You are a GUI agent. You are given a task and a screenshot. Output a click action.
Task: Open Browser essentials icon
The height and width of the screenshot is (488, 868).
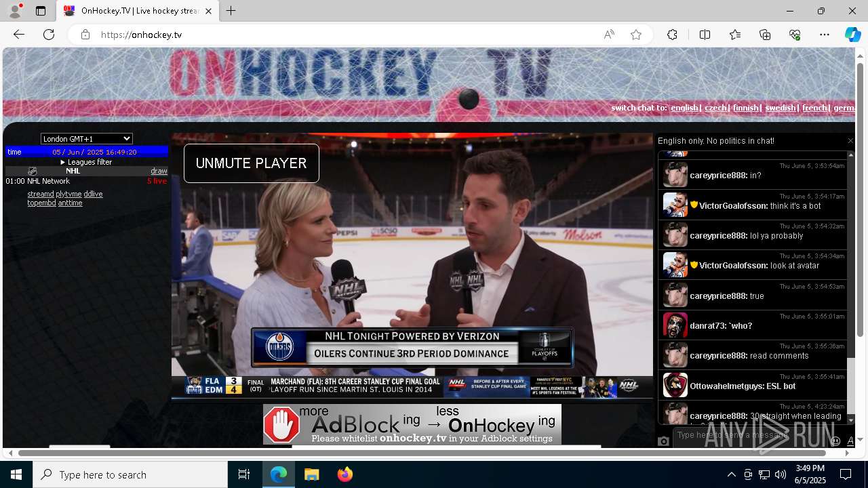point(795,35)
